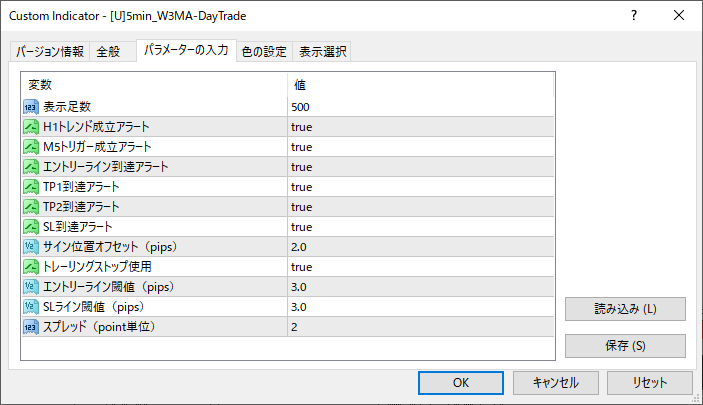Screen dimensions: 703x405
Task: Click the icon beside エントリーライン到達アラート
Action: pyautogui.click(x=31, y=167)
